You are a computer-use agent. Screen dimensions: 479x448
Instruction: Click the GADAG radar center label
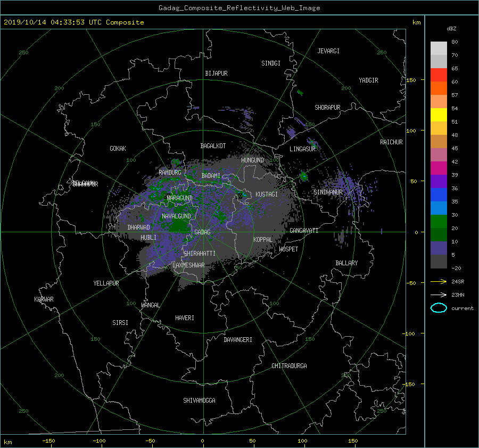202,232
